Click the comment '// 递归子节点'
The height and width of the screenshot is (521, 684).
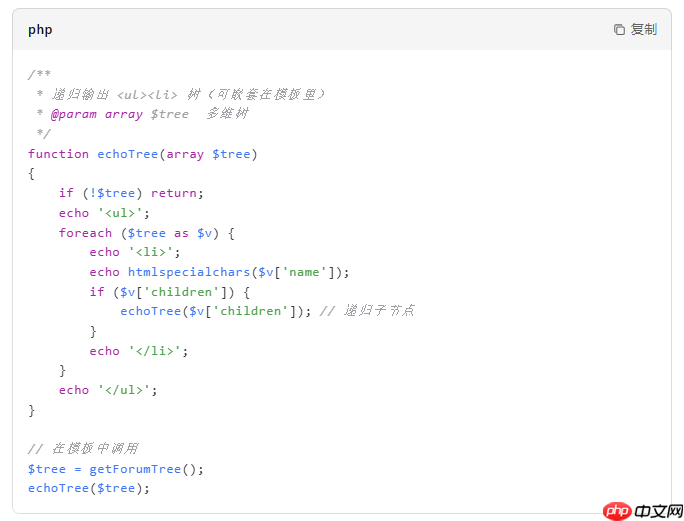point(367,311)
